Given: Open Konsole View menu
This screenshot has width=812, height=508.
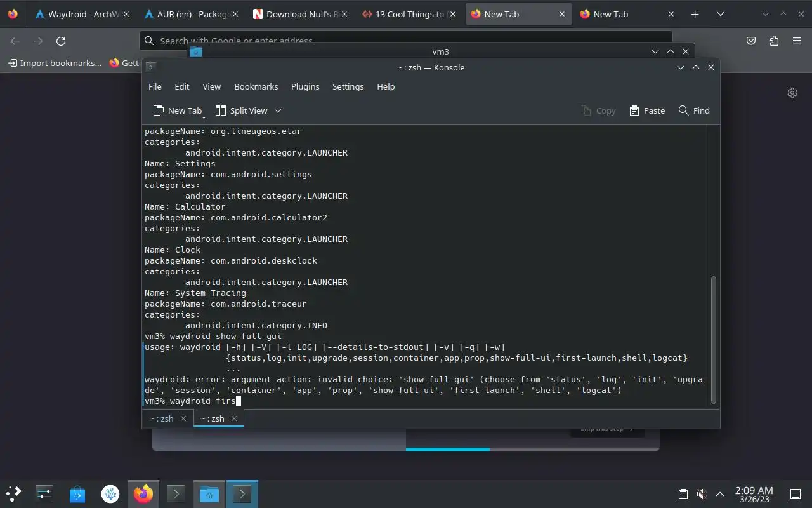Looking at the screenshot, I should [x=212, y=86].
